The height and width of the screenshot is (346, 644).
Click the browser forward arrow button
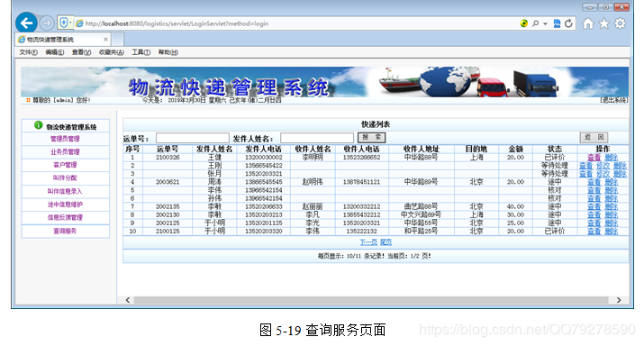[x=47, y=23]
